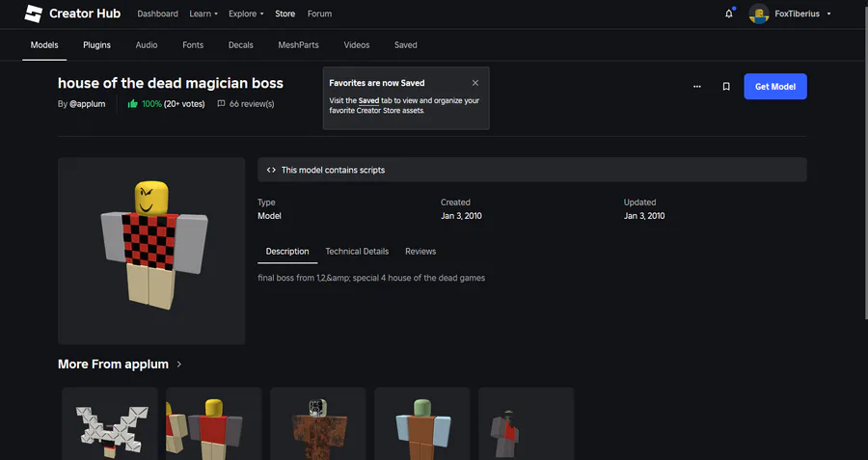Switch to the Fonts tab
The width and height of the screenshot is (868, 460).
click(193, 44)
